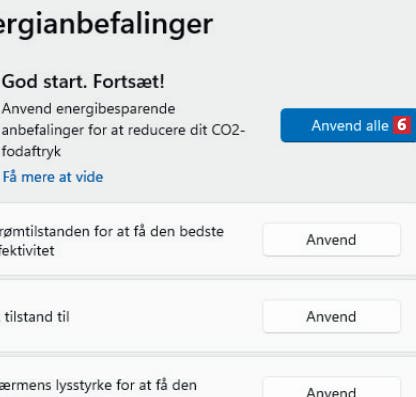416x397 pixels.
Task: Click the God start. Fortsæt! heading
Action: tap(83, 81)
